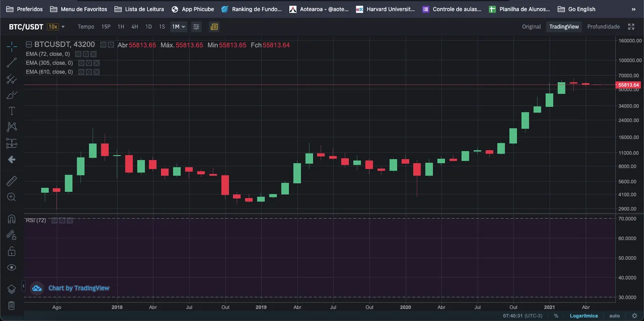Switch to the 1H interval
Screen dimensions: 644x321
[121, 27]
